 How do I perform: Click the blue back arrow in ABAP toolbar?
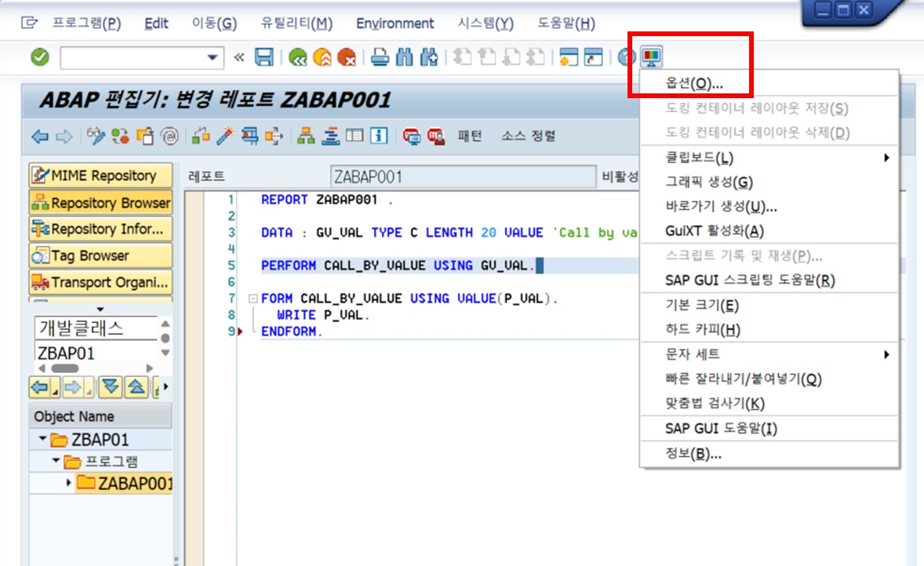tap(40, 137)
